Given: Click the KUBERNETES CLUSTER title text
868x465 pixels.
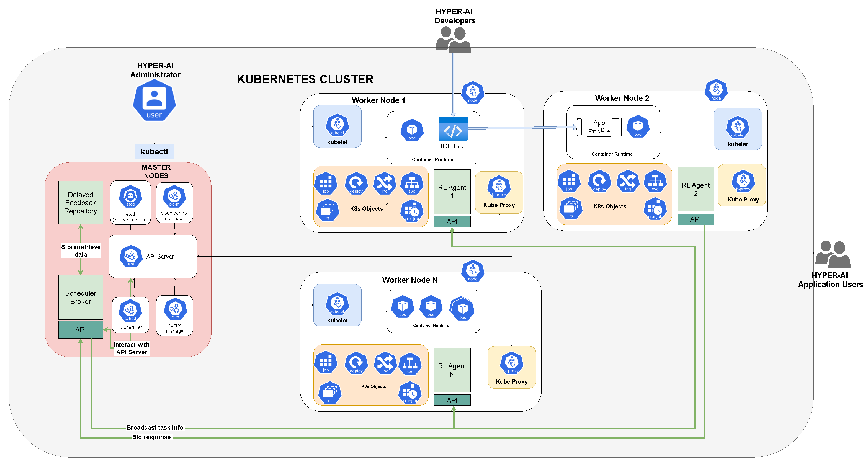Looking at the screenshot, I should [305, 79].
